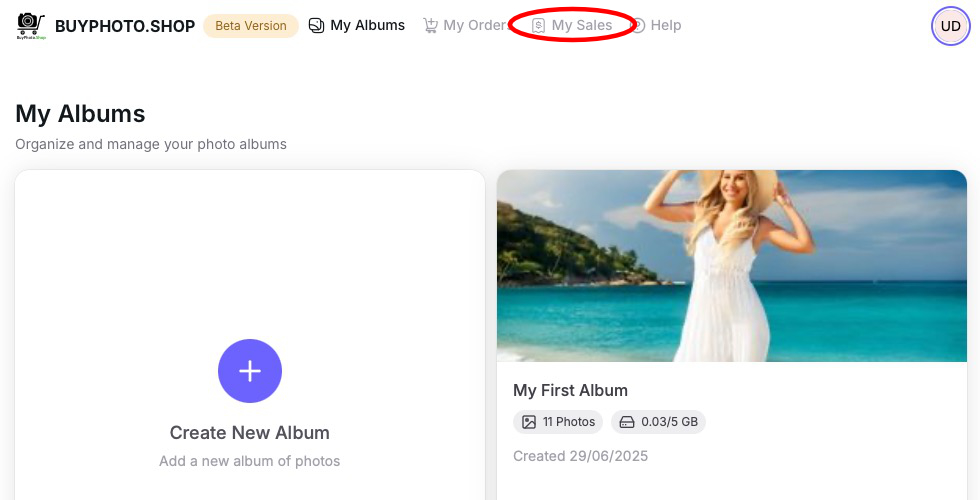The height and width of the screenshot is (500, 980).
Task: Click the Help question mark icon
Action: [638, 26]
